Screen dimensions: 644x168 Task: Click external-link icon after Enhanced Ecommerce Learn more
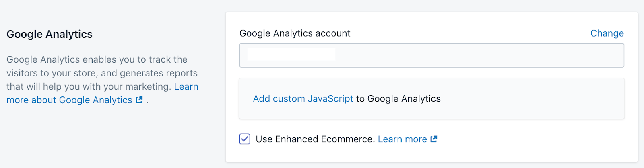pyautogui.click(x=434, y=139)
